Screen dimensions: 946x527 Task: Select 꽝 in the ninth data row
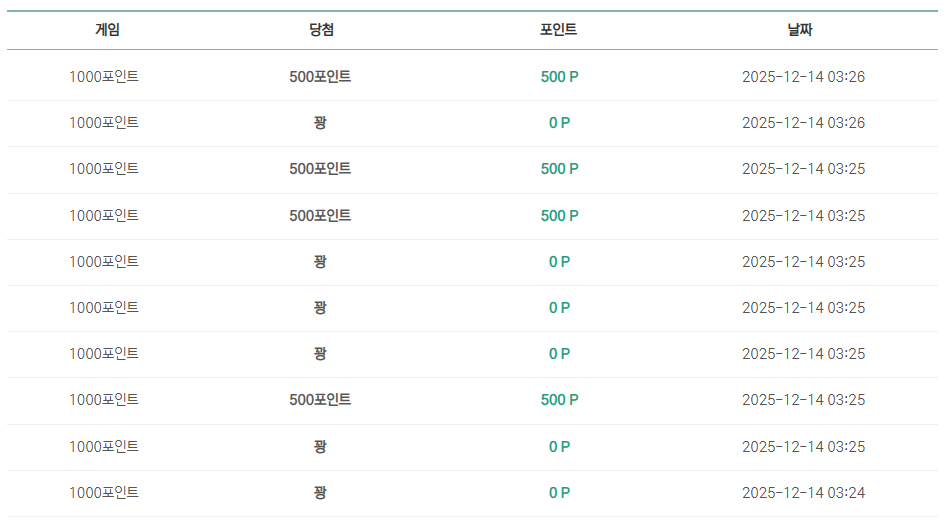(320, 447)
